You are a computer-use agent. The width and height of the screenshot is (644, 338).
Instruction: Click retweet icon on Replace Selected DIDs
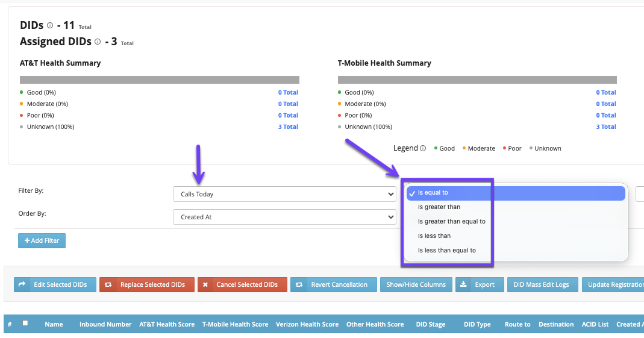[109, 284]
